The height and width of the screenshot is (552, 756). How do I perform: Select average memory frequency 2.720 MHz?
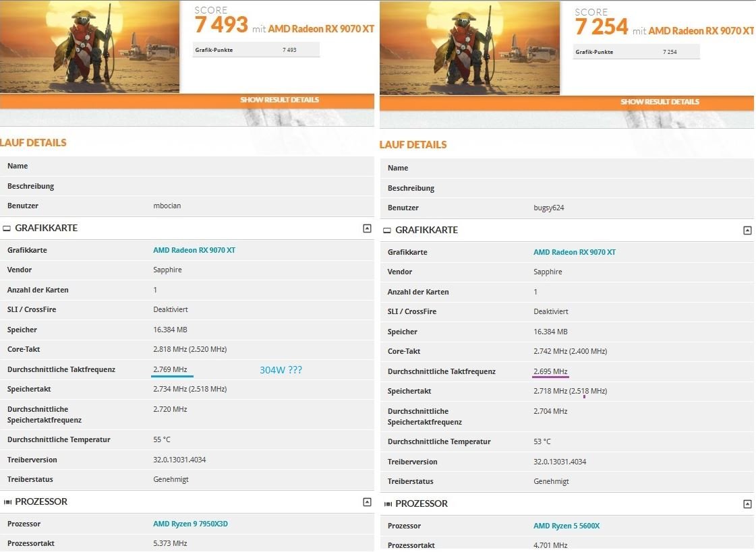click(x=170, y=409)
